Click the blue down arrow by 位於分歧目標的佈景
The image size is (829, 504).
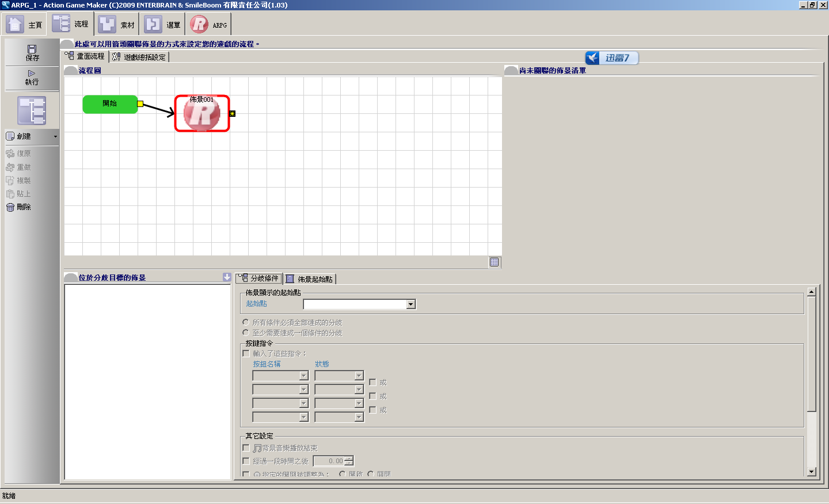227,277
